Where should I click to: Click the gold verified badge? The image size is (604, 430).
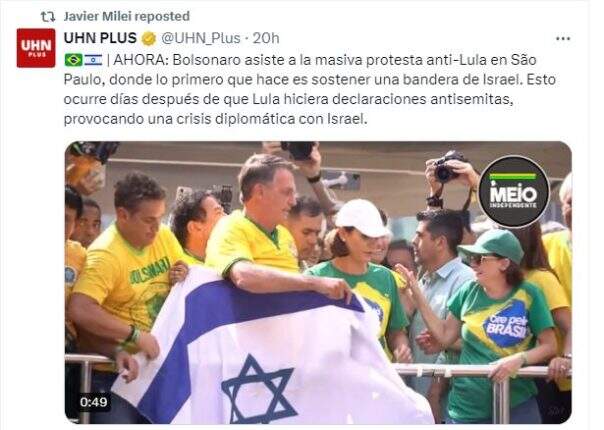click(149, 39)
